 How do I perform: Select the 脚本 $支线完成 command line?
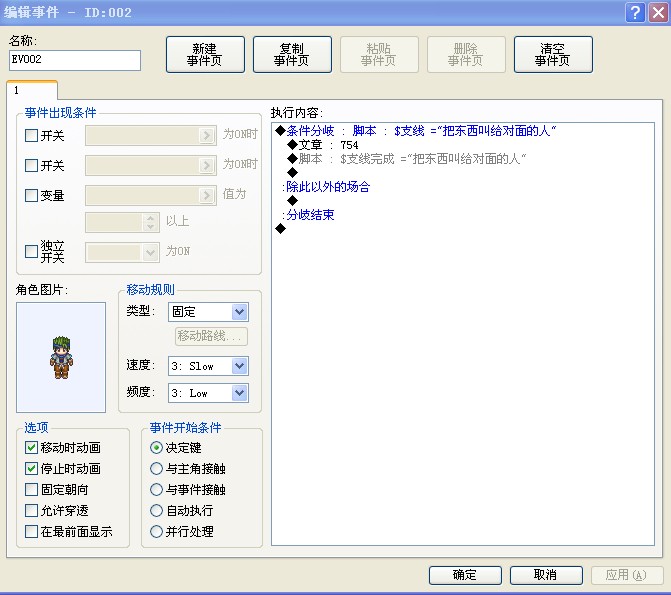click(x=407, y=159)
